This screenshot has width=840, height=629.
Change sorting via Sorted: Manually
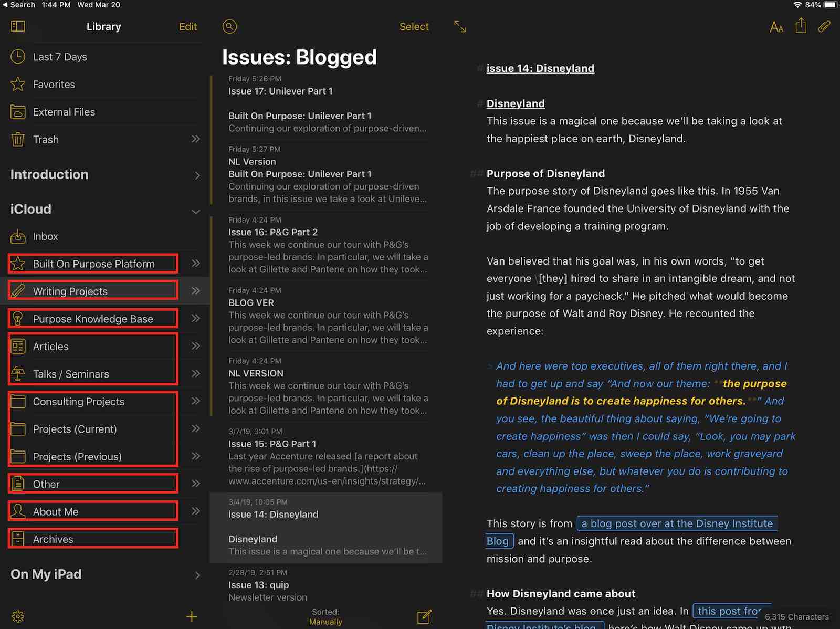pyautogui.click(x=325, y=617)
